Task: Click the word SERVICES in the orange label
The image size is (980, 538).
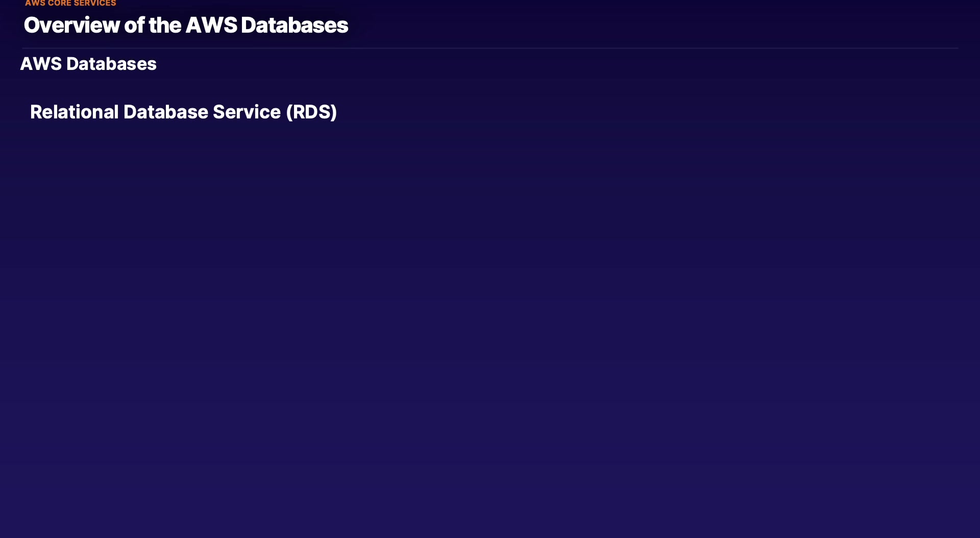Action: click(x=95, y=3)
